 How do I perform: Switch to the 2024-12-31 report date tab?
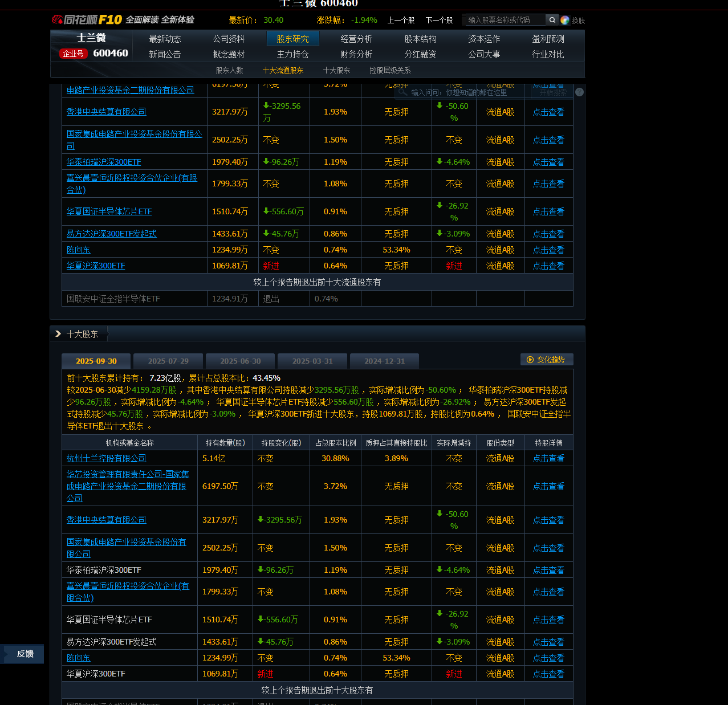coord(385,361)
